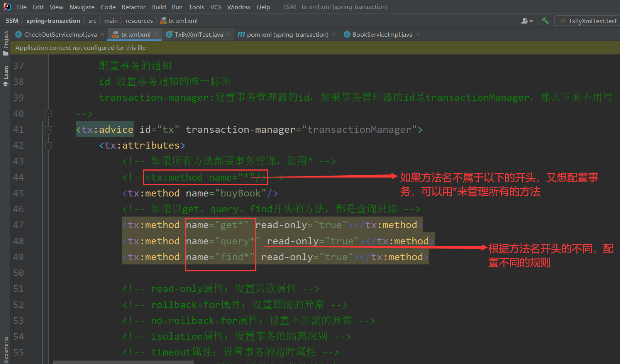The height and width of the screenshot is (364, 620).
Task: Click the tx:advice tag on line 41
Action: tap(105, 129)
